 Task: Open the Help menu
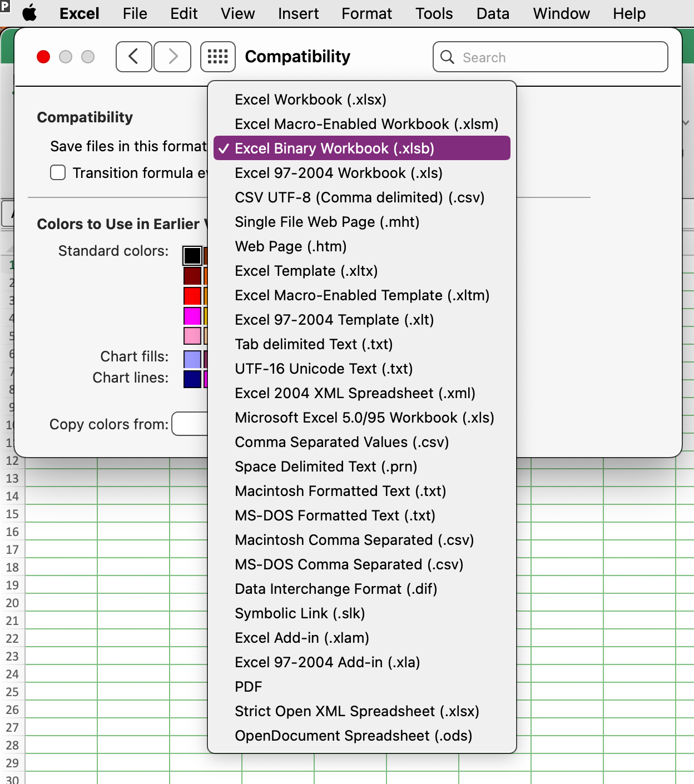(x=629, y=13)
